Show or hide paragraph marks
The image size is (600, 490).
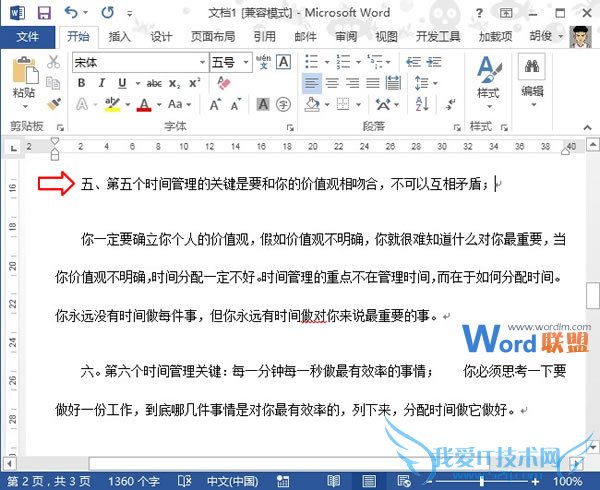tap(450, 104)
